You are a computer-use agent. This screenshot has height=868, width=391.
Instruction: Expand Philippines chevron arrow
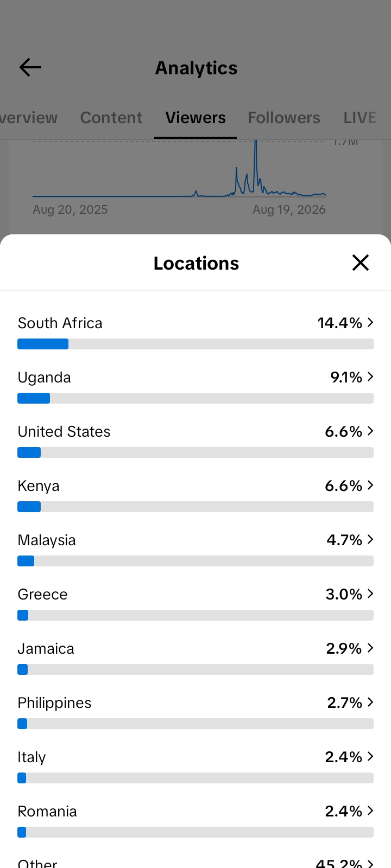click(x=370, y=702)
